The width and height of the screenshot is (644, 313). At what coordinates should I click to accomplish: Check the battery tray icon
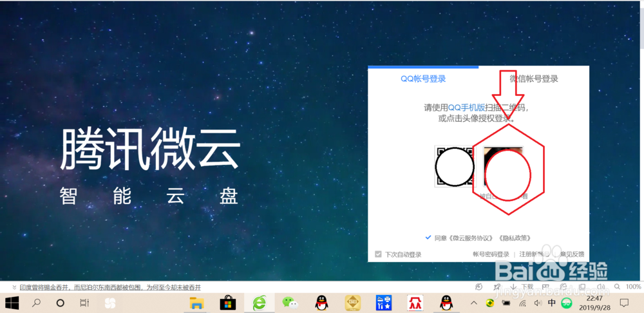click(506, 303)
